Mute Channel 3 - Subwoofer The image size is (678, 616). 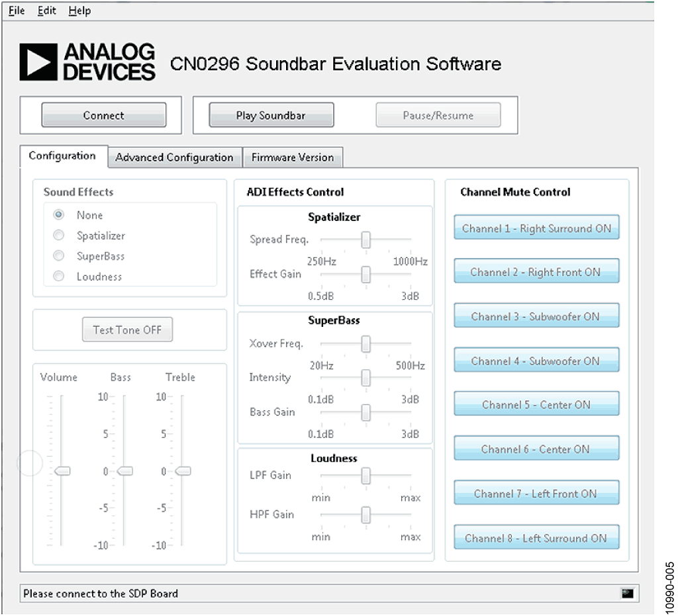pyautogui.click(x=536, y=316)
